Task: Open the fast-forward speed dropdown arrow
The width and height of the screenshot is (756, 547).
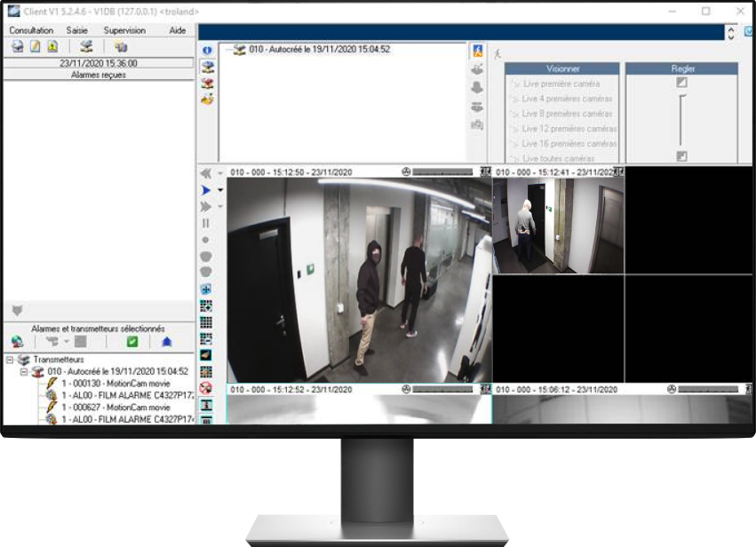Action: pos(220,206)
